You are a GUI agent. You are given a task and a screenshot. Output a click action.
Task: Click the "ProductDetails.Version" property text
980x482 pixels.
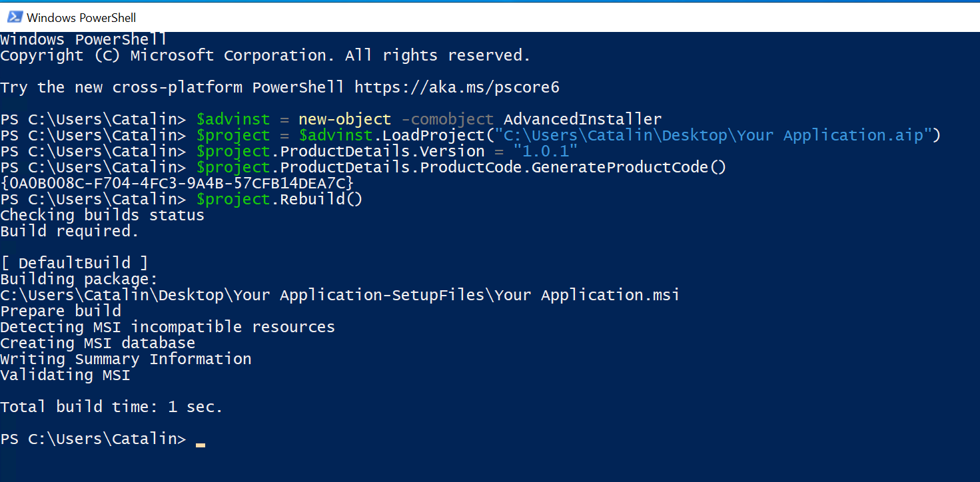(382, 151)
